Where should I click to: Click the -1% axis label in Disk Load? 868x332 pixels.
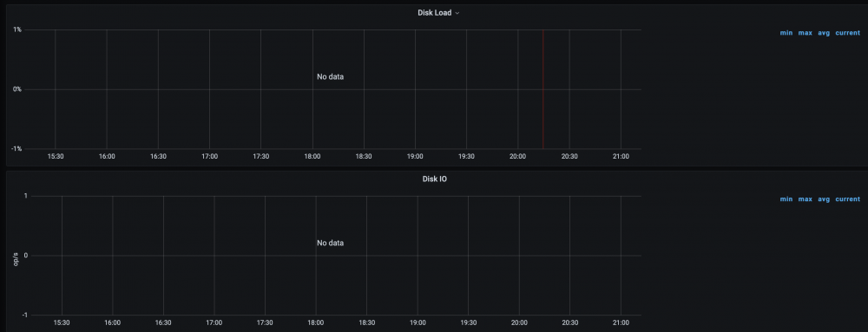16,148
